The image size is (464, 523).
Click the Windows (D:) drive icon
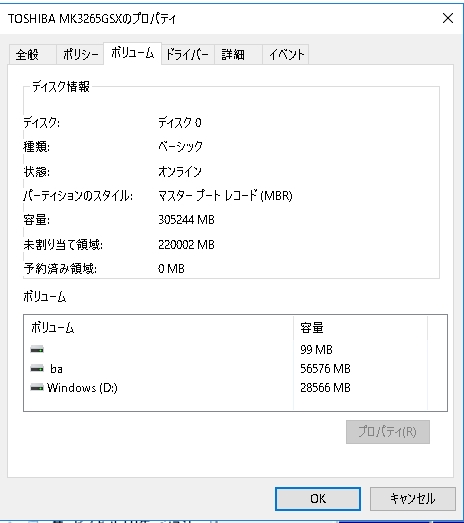(37, 388)
